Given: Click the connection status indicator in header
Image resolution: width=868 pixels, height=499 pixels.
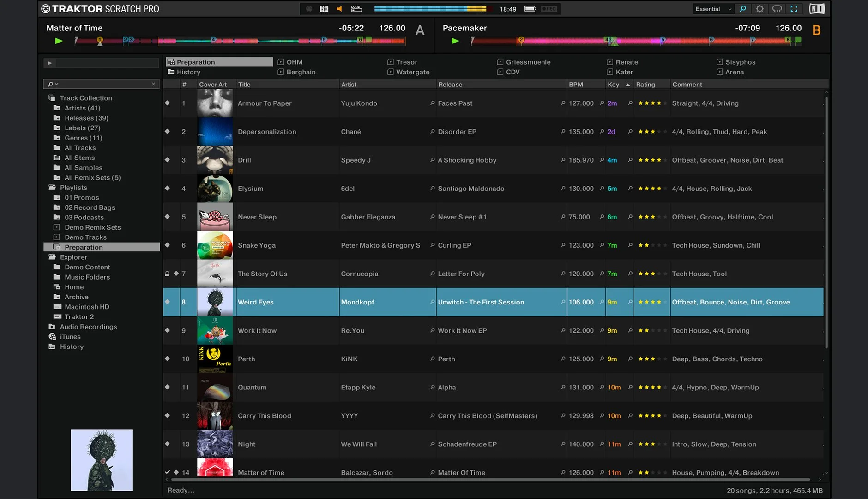Looking at the screenshot, I should (309, 9).
